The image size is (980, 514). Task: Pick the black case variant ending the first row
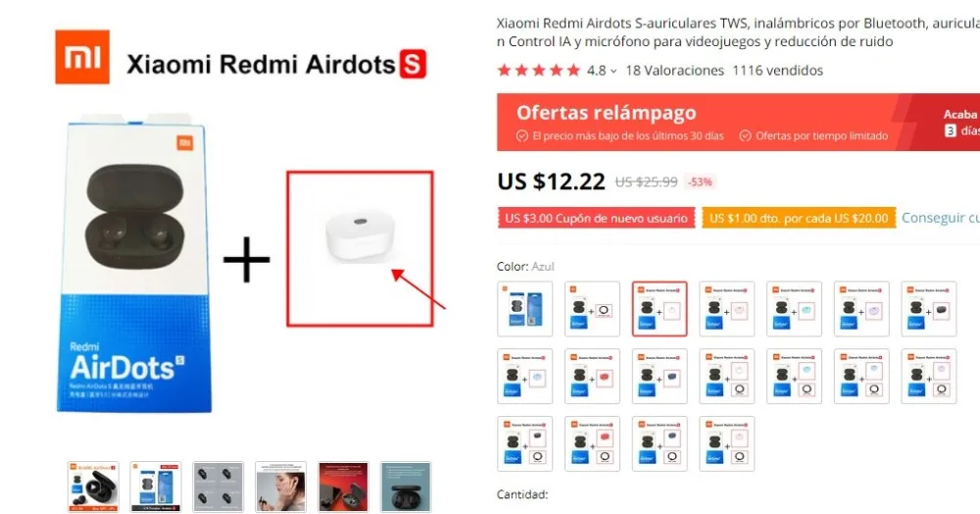[x=929, y=309]
